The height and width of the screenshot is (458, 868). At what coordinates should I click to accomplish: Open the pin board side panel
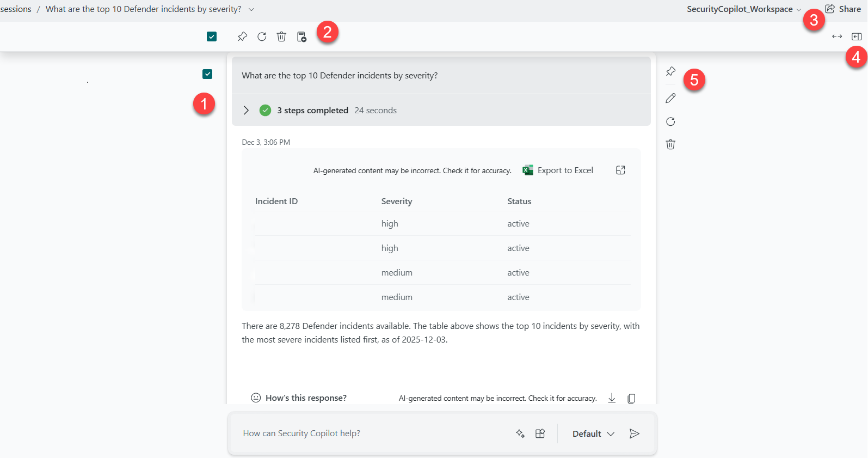pos(857,36)
